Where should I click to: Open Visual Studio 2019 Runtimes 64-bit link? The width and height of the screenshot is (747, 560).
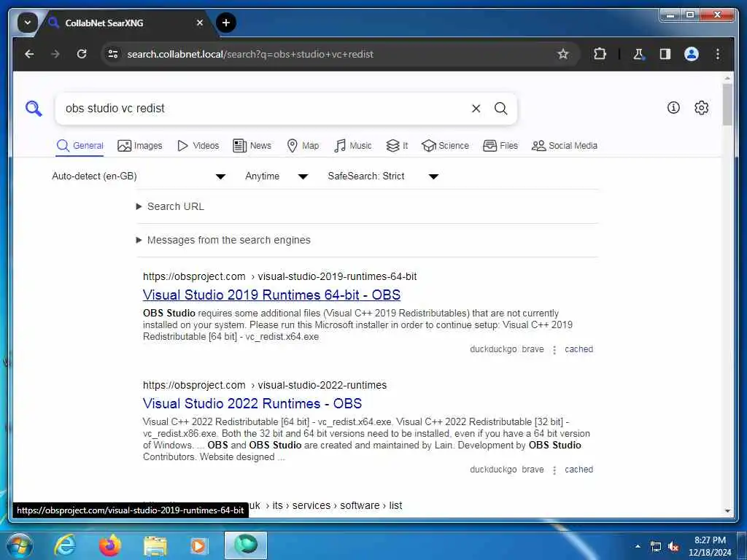(x=271, y=295)
